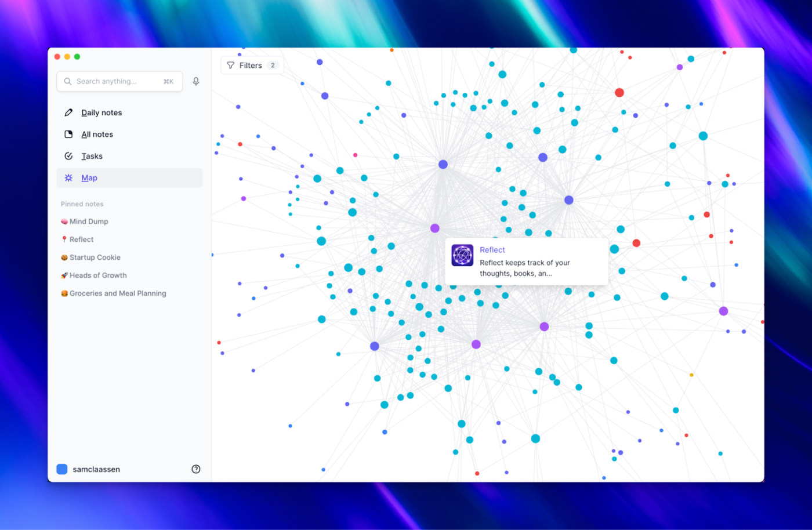The height and width of the screenshot is (530, 812).
Task: Click the search magnifier icon
Action: (68, 81)
